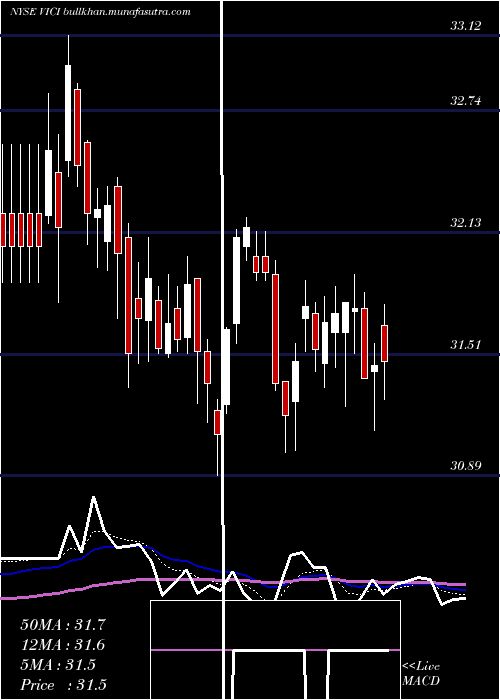Click the 32.74 price level label

pos(466,101)
